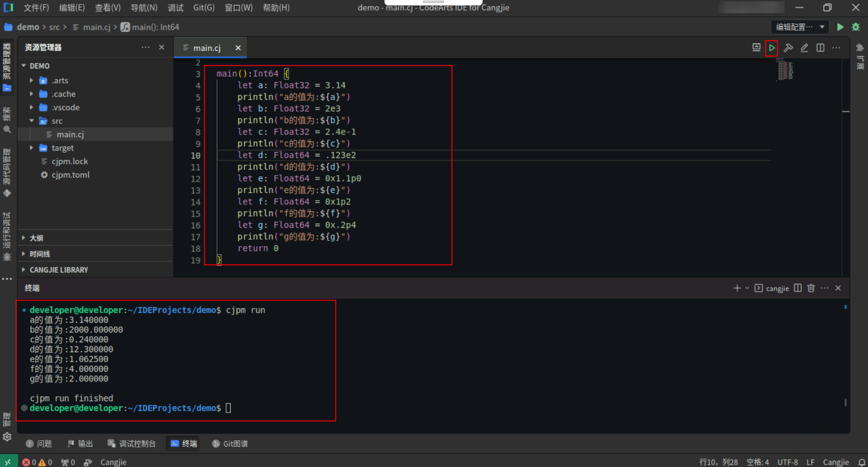Add a new terminal with plus icon
This screenshot has height=467, width=868.
click(737, 288)
